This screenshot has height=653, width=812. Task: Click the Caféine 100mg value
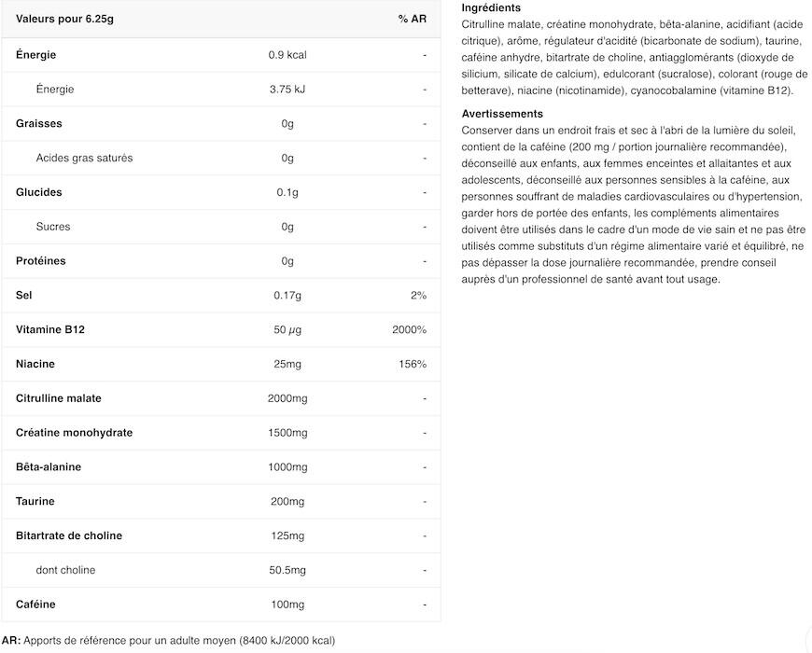click(287, 604)
